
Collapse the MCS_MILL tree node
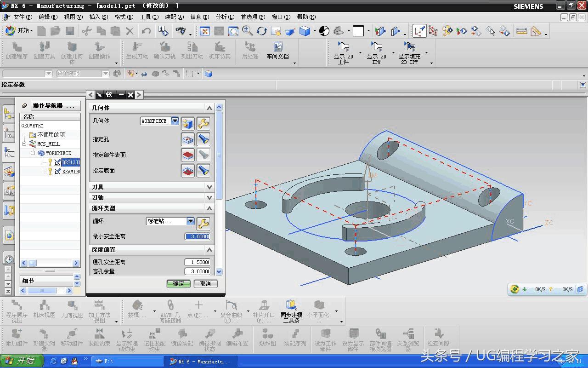(24, 144)
